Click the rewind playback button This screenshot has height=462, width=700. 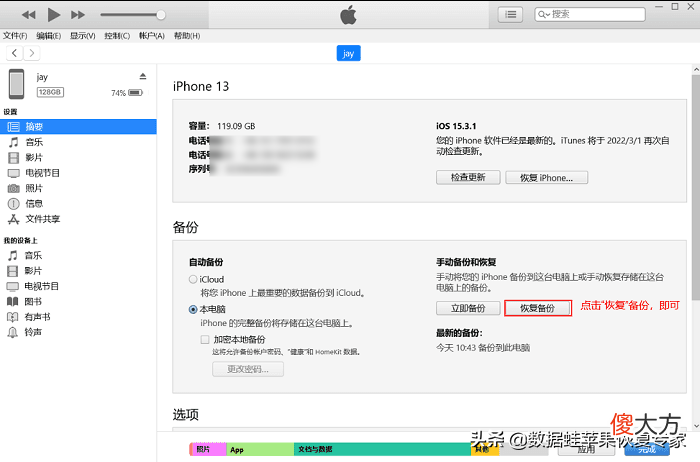29,15
